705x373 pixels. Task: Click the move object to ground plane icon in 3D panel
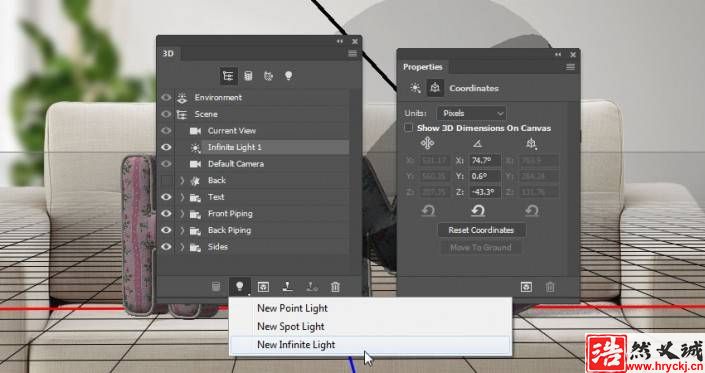click(x=287, y=286)
